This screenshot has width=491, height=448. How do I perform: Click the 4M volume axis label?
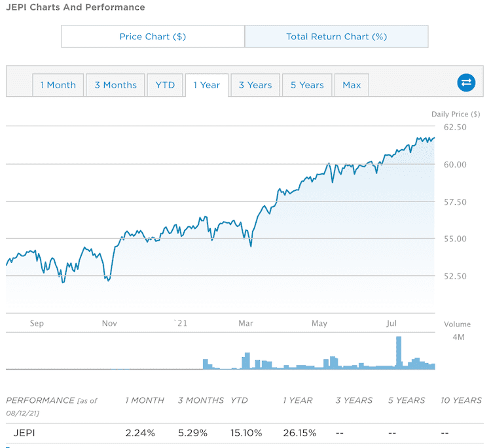coord(458,337)
